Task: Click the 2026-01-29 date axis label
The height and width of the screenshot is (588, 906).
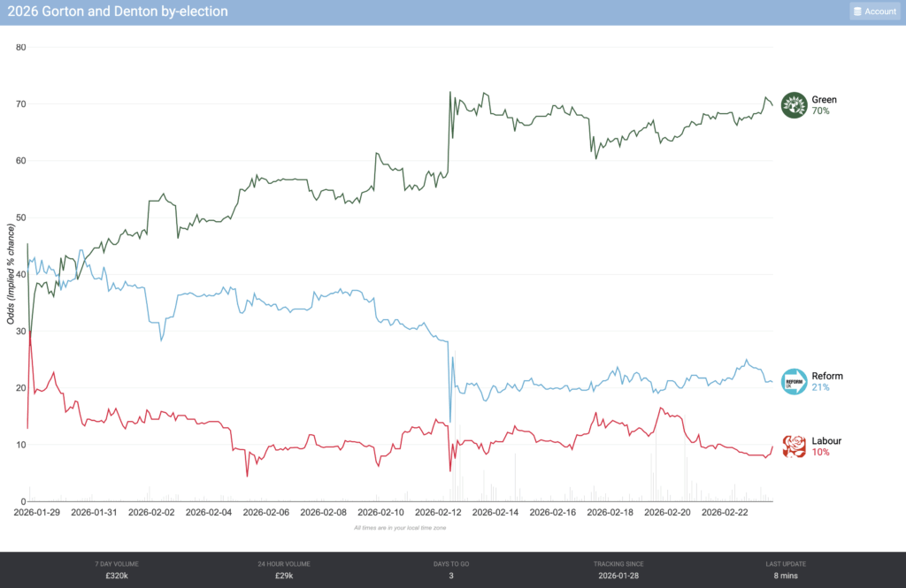Action: (38, 512)
